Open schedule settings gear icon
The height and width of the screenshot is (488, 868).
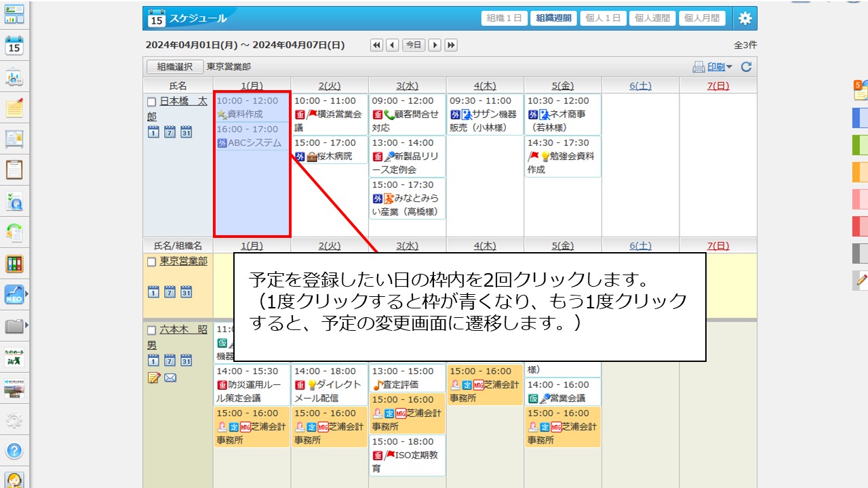coord(745,18)
